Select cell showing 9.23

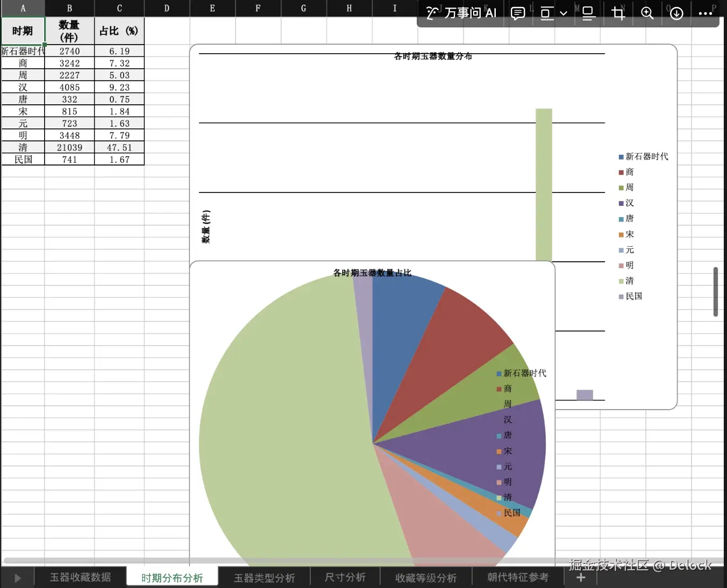tap(119, 87)
